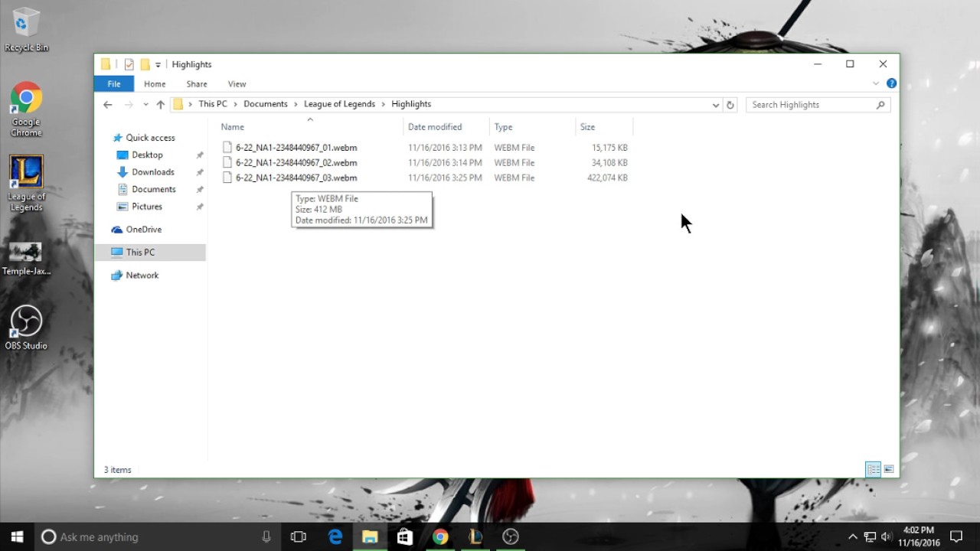Open the Properties icon on Quick Access Toolbar
The height and width of the screenshot is (551, 980).
[x=129, y=64]
